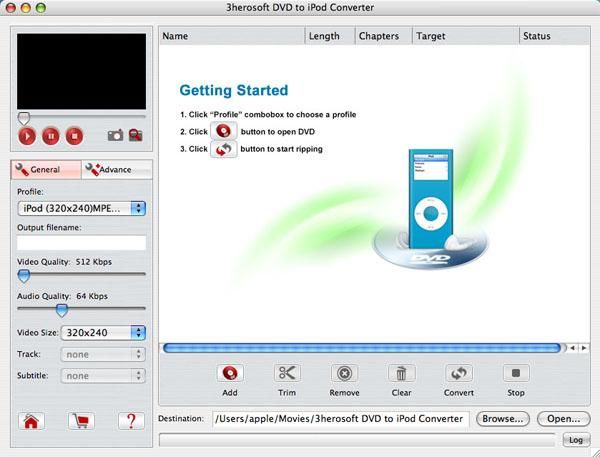Switch to the General tab

click(46, 170)
